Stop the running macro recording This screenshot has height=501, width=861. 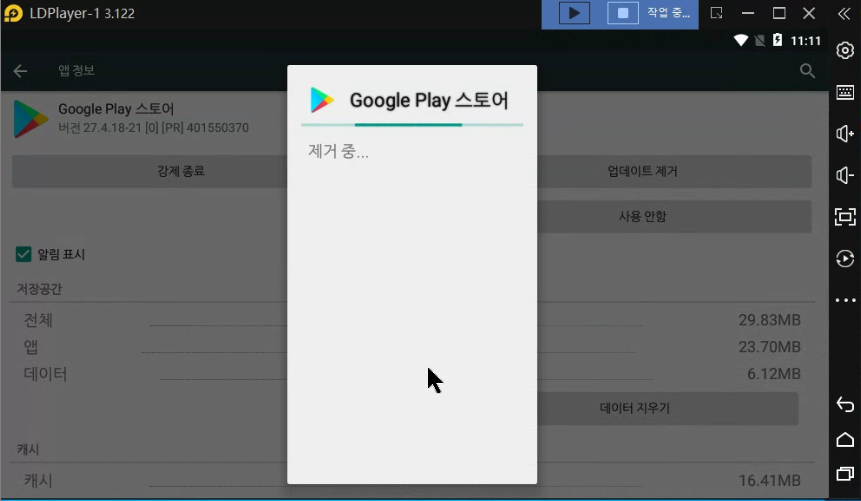[x=623, y=13]
